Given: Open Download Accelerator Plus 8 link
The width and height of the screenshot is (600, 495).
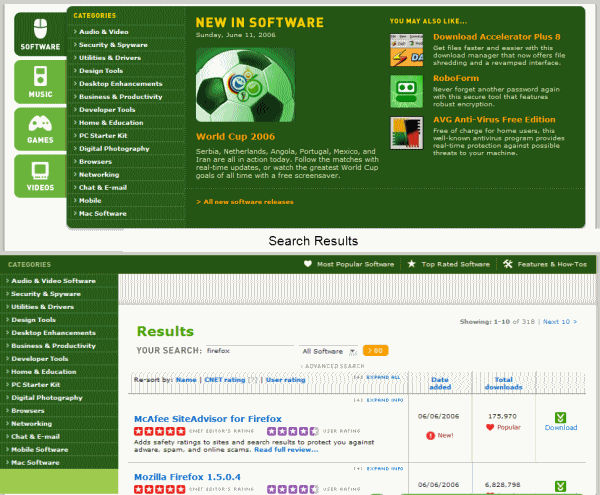Looking at the screenshot, I should 497,37.
